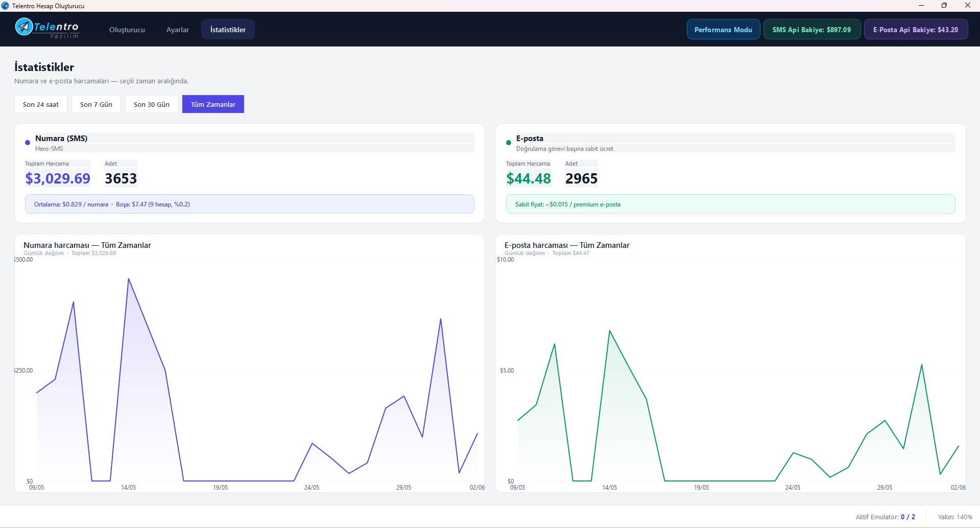
Task: Open the Oluşturucu tab
Action: [127, 30]
